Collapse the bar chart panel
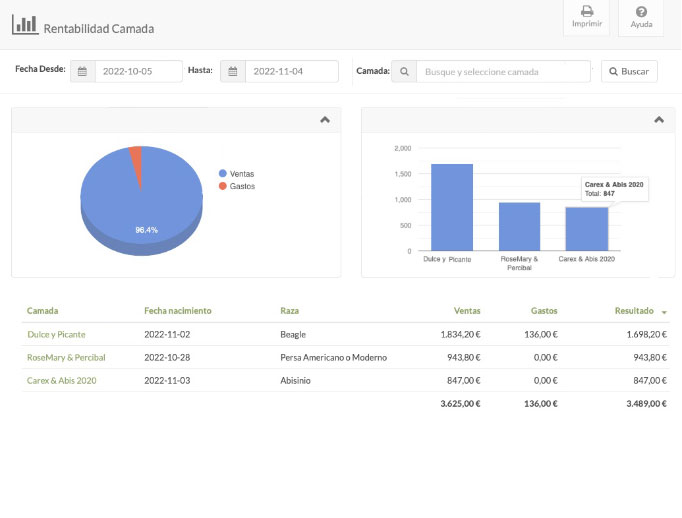Image resolution: width=682 pixels, height=518 pixels. [x=658, y=119]
